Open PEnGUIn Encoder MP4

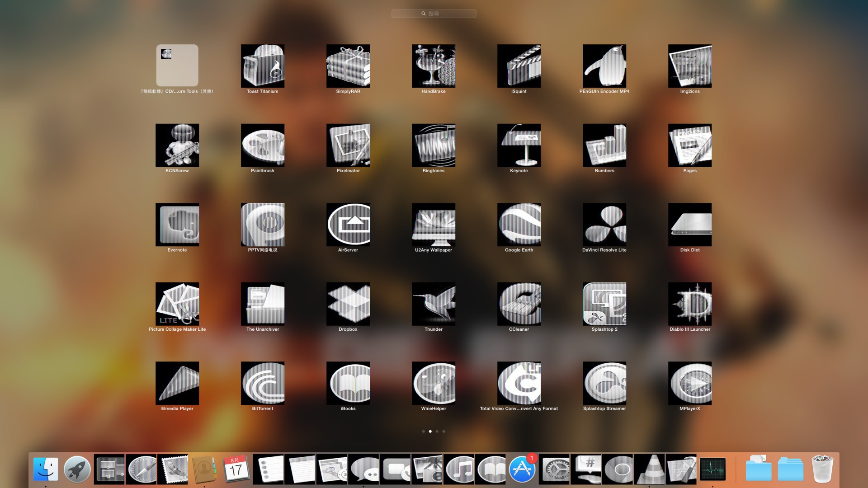pos(604,66)
